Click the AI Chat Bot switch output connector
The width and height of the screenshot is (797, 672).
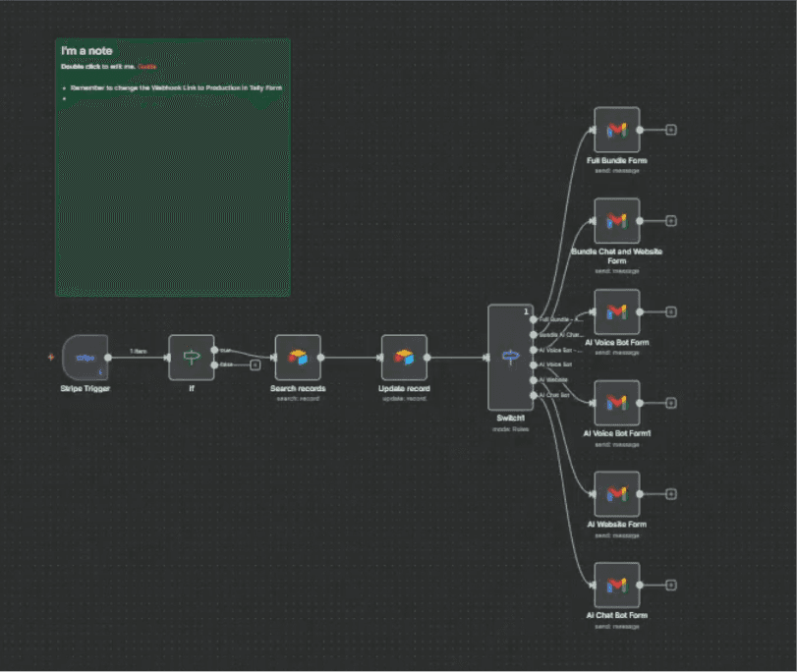coord(534,395)
